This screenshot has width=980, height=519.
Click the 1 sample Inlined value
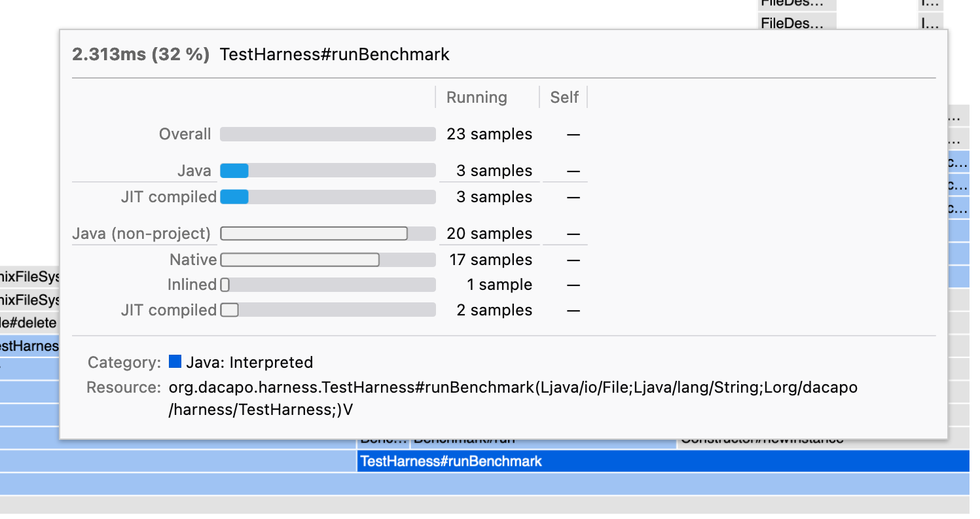pyautogui.click(x=499, y=285)
